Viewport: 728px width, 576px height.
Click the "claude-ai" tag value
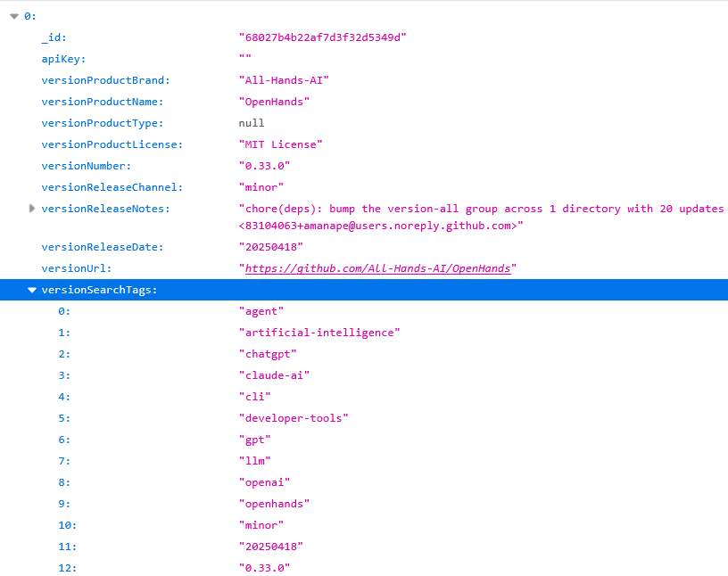pyautogui.click(x=274, y=375)
